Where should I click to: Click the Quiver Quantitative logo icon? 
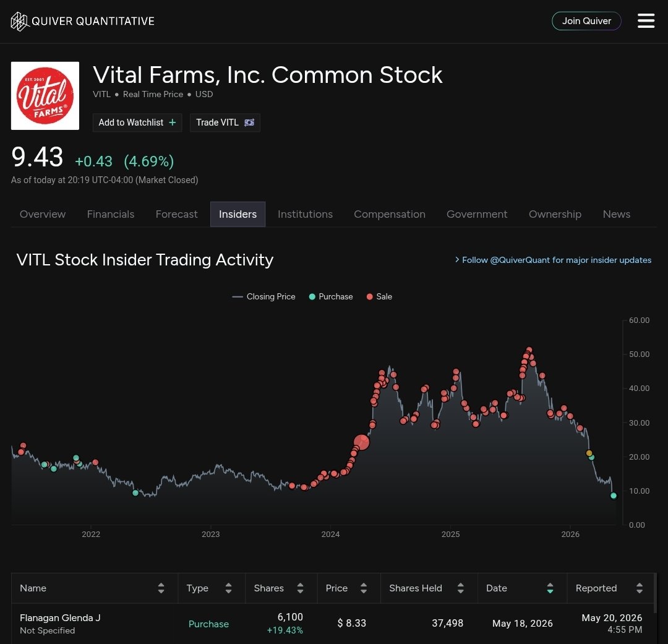click(x=19, y=21)
